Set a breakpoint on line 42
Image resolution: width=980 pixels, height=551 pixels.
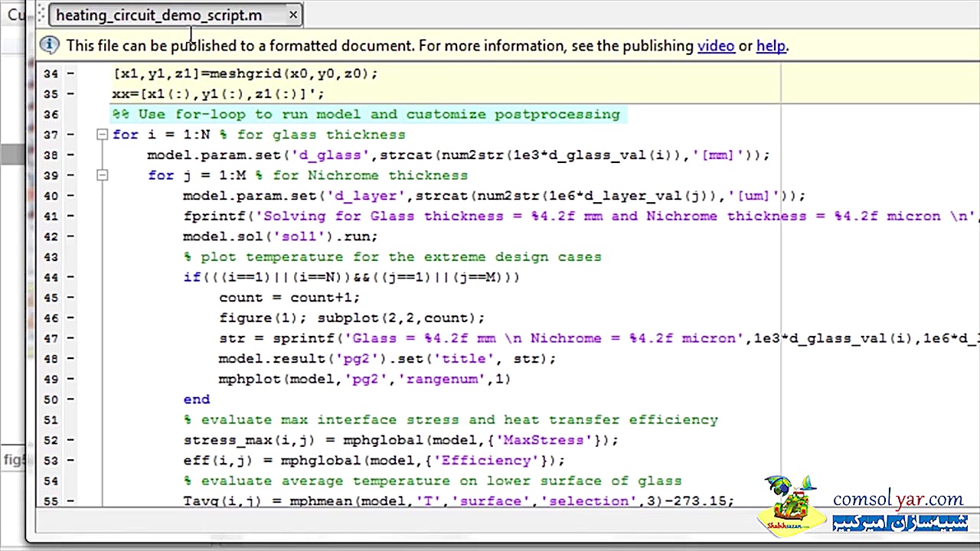pos(70,236)
